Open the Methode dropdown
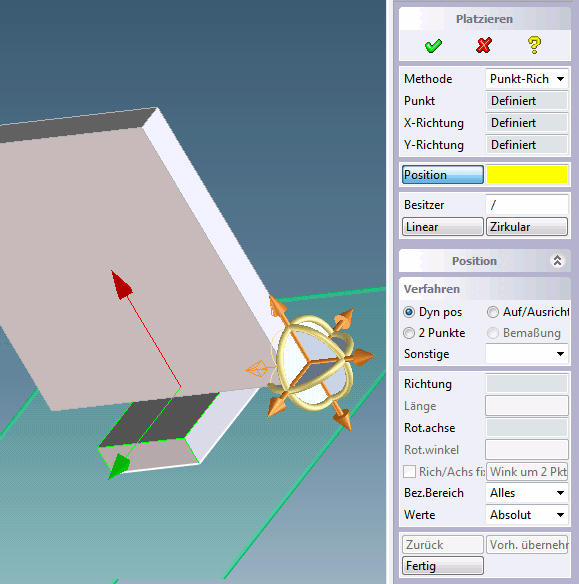Viewport: 579px width, 584px height. (x=527, y=79)
